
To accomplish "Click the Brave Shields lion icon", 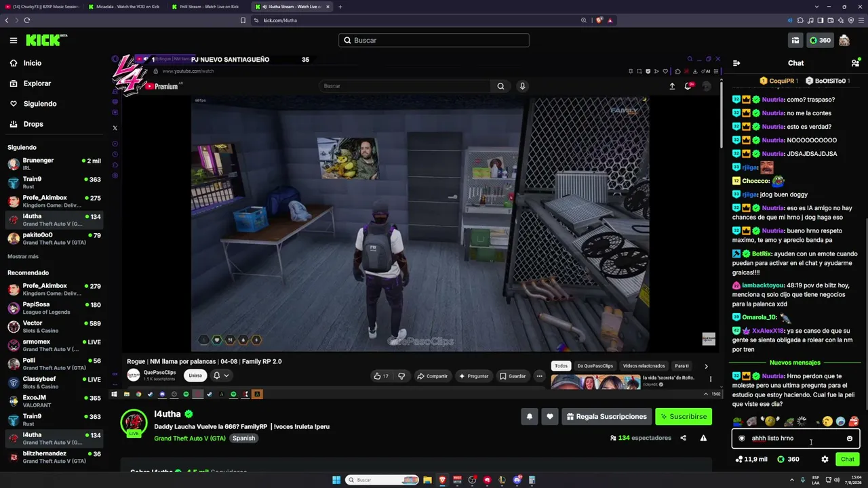I will coord(599,20).
